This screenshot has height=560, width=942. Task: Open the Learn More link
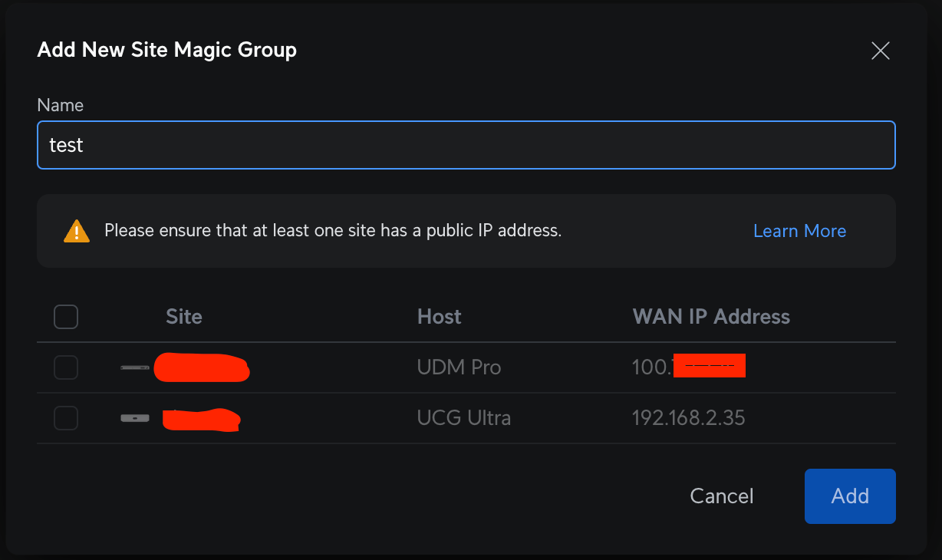click(x=799, y=231)
